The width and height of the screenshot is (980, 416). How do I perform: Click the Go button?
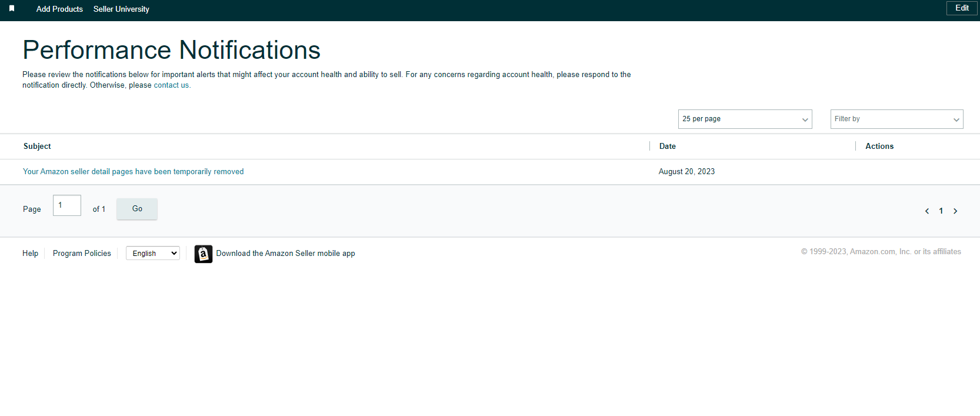pos(137,209)
